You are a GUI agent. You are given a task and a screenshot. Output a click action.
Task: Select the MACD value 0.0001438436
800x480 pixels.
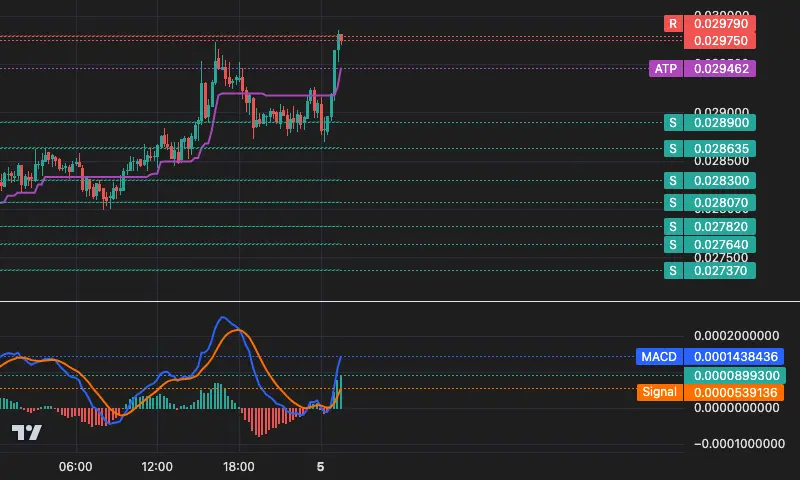point(734,357)
